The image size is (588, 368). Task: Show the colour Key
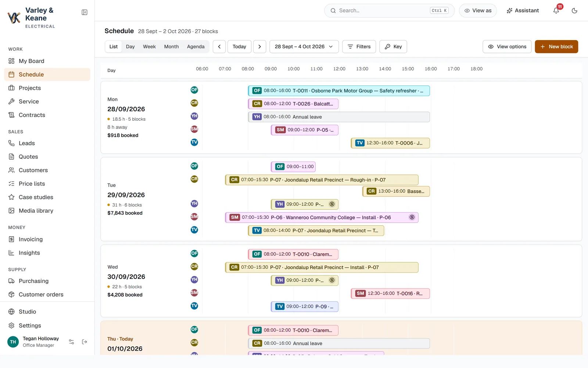[x=393, y=47]
